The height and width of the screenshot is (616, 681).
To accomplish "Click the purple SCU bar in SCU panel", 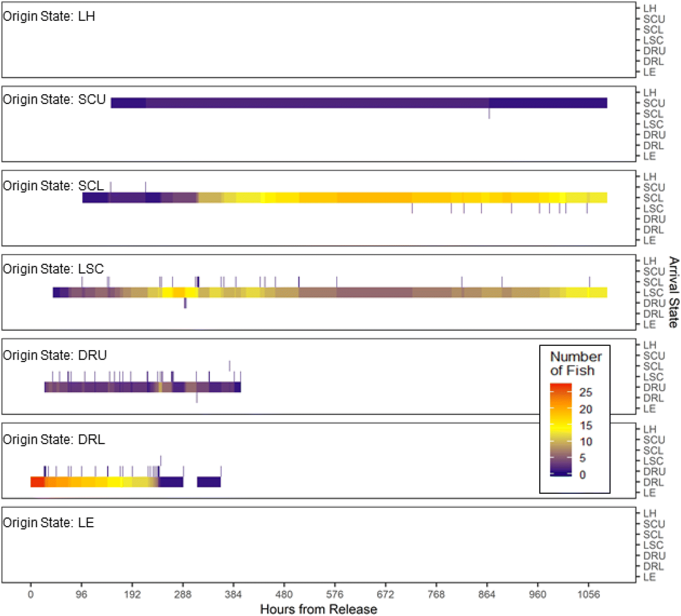I will point(359,103).
